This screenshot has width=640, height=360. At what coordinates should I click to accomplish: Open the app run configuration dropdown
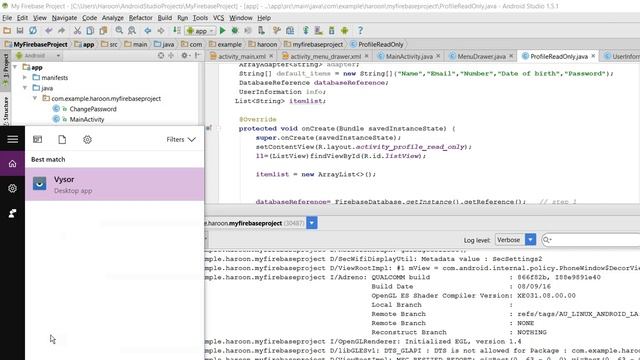point(200,31)
